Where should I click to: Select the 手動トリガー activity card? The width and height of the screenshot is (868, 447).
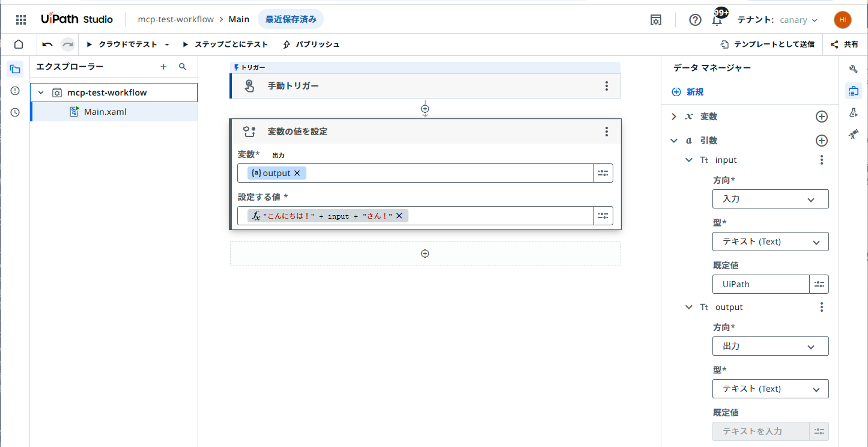point(425,86)
